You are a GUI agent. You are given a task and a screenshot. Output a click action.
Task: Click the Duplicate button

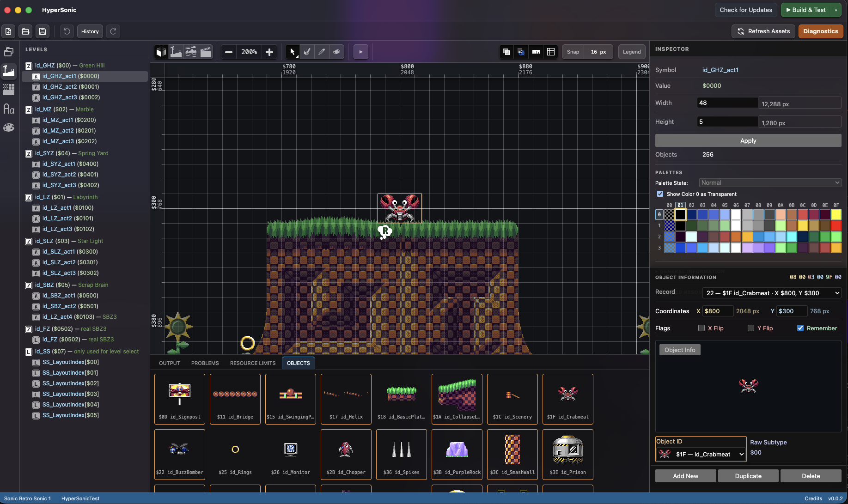[x=748, y=476]
